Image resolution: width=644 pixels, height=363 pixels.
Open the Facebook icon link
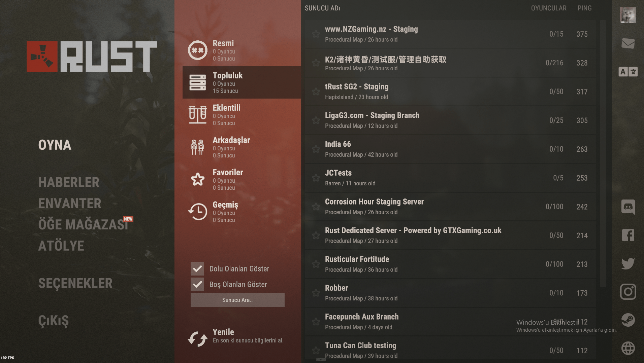(x=628, y=235)
